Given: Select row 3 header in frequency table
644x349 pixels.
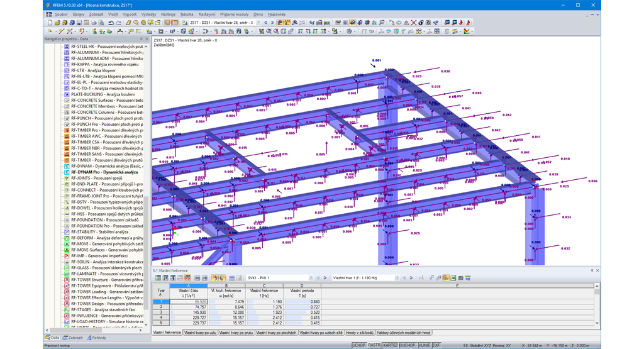Looking at the screenshot, I should click(x=161, y=312).
